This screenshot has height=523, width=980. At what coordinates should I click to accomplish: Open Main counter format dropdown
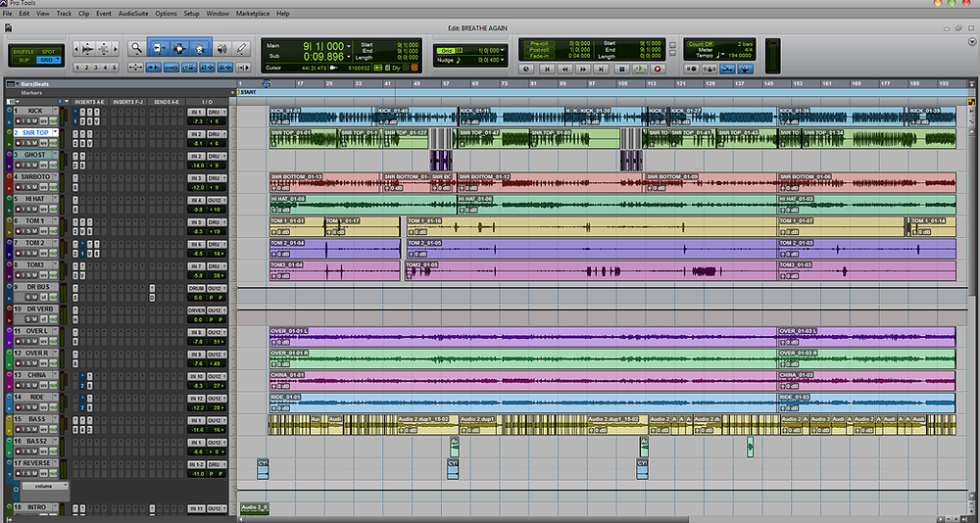point(349,46)
